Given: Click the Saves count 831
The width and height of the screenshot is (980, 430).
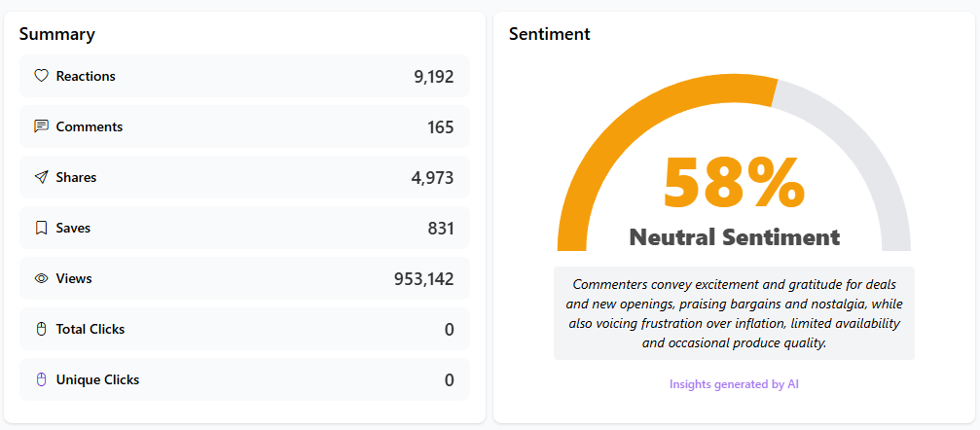Looking at the screenshot, I should (x=440, y=229).
